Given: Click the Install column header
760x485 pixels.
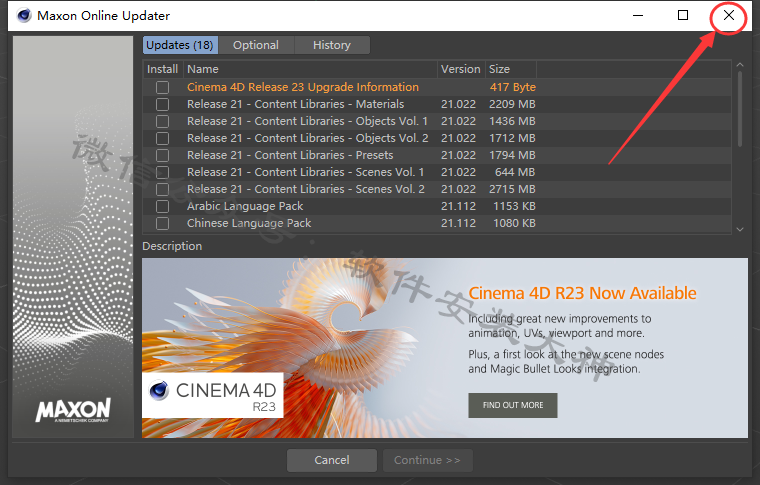Looking at the screenshot, I should tap(162, 69).
